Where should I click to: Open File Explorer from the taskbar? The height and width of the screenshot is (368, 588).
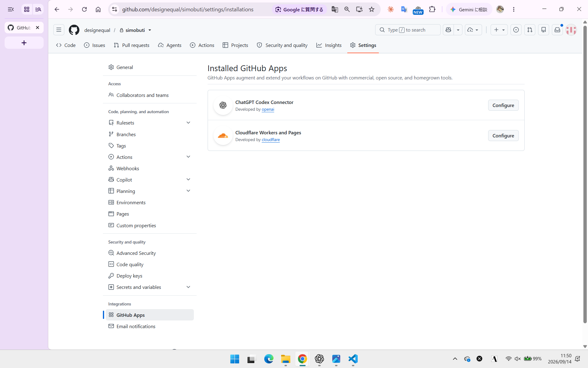coord(285,359)
